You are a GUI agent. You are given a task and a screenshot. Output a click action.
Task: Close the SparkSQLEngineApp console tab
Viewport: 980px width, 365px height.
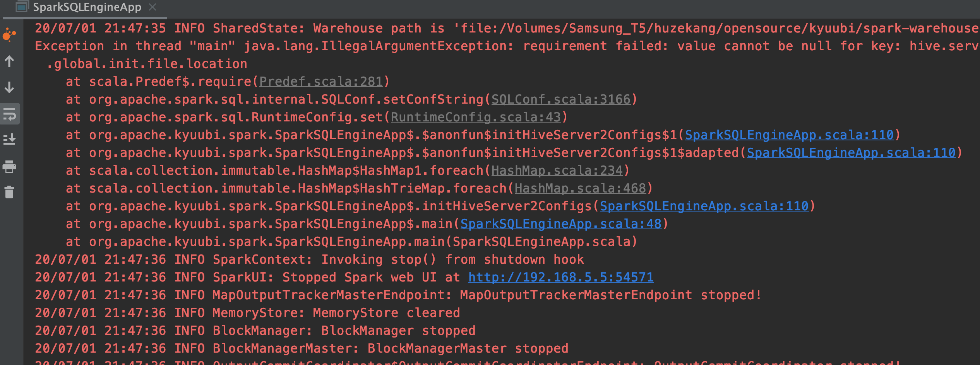tap(152, 7)
